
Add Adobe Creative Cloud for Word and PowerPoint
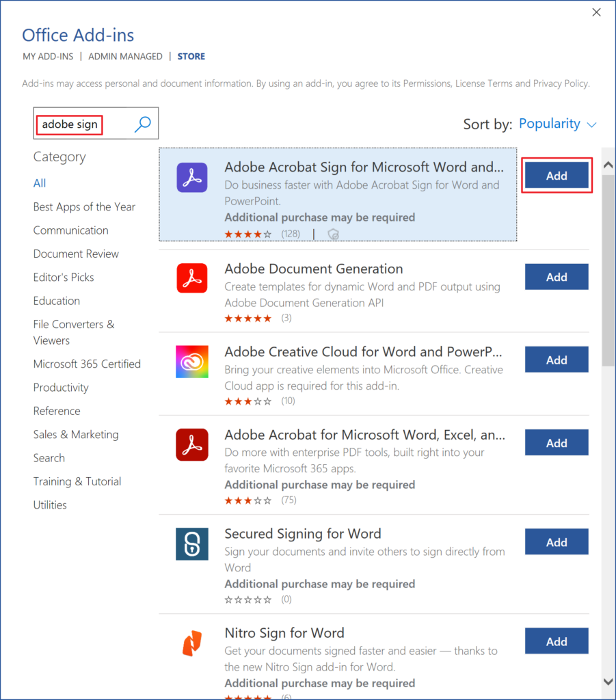coord(557,360)
